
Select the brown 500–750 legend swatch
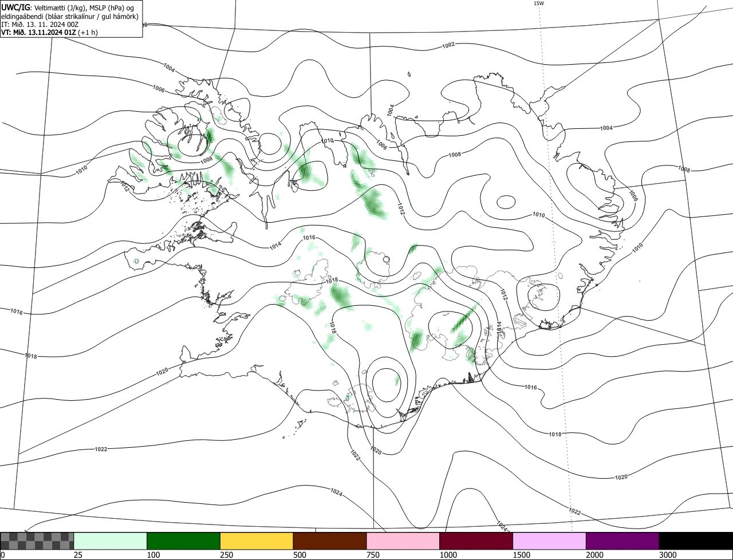(x=330, y=541)
